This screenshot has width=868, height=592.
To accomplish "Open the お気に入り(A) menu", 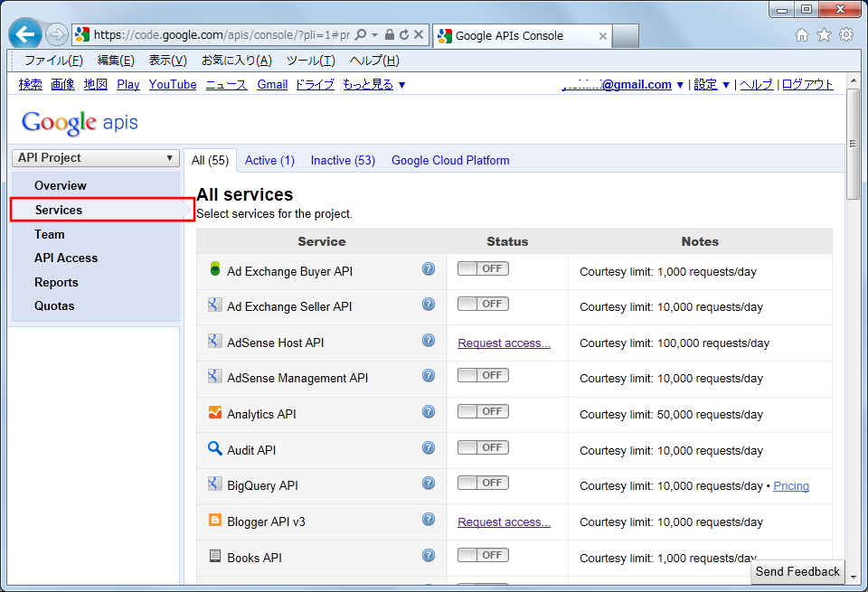I will pyautogui.click(x=236, y=61).
